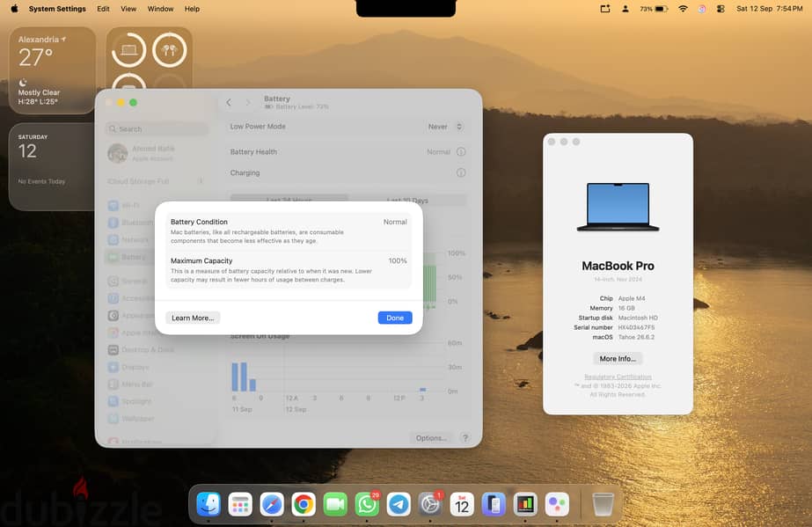Click the Siri icon in the menu bar
Viewport: 812px width, 527px height.
click(x=702, y=9)
